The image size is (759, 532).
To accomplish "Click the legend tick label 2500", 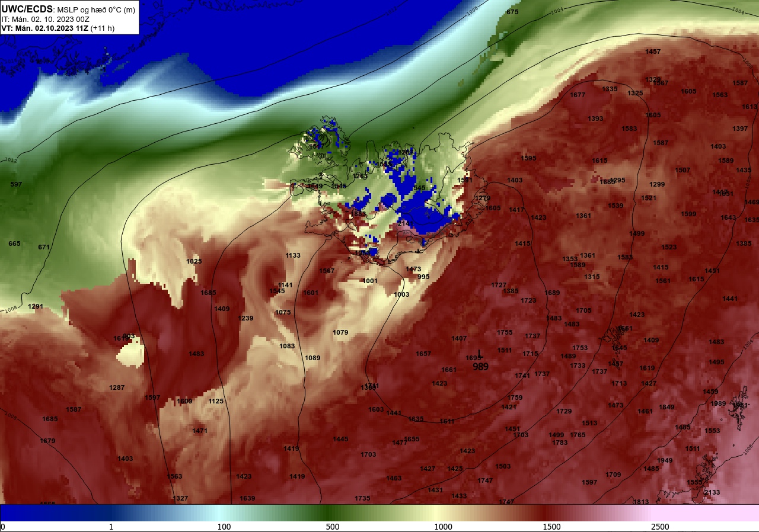I will 660,527.
